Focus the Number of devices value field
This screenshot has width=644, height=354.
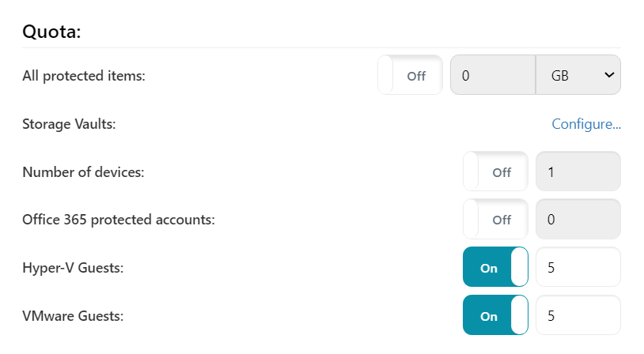click(578, 172)
